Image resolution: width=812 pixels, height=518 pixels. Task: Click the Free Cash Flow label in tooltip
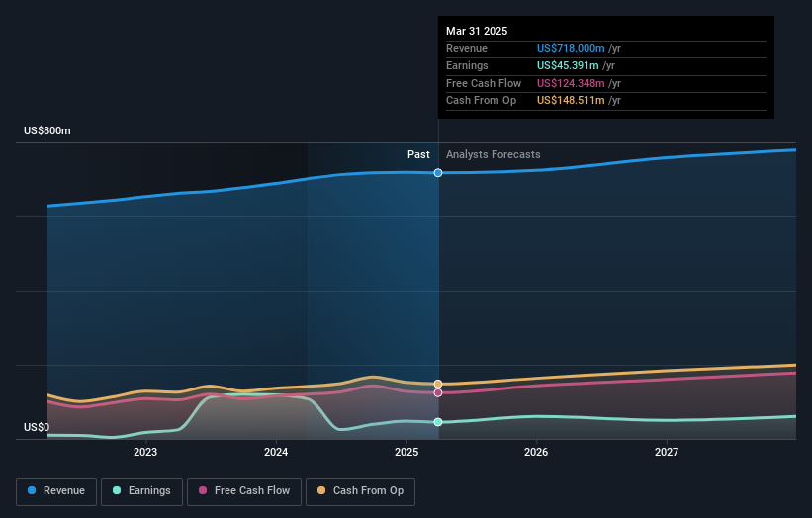coord(484,83)
